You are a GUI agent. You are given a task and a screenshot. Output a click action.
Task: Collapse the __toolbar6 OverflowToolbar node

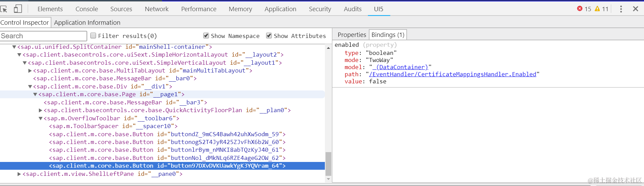click(41, 119)
